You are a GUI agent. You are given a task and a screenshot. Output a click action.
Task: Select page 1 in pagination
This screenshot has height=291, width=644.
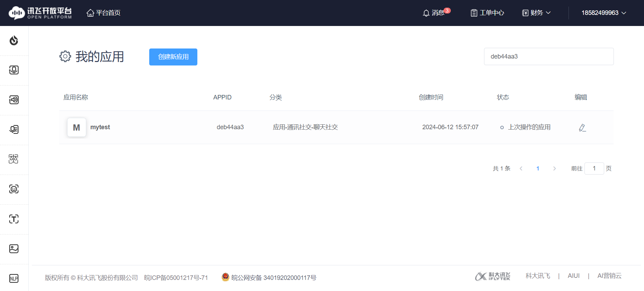[x=538, y=168]
